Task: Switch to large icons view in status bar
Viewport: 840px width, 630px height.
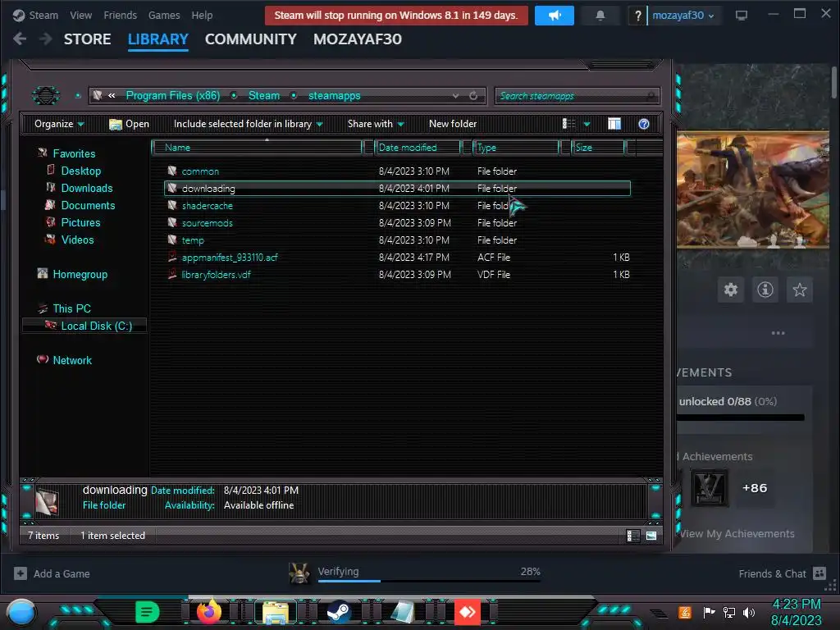Action: pyautogui.click(x=651, y=536)
